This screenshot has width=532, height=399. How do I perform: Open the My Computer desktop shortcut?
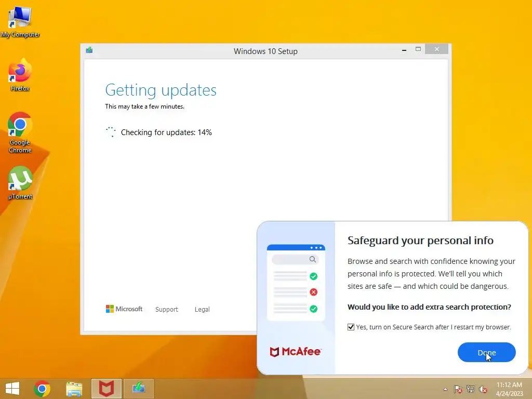click(20, 22)
